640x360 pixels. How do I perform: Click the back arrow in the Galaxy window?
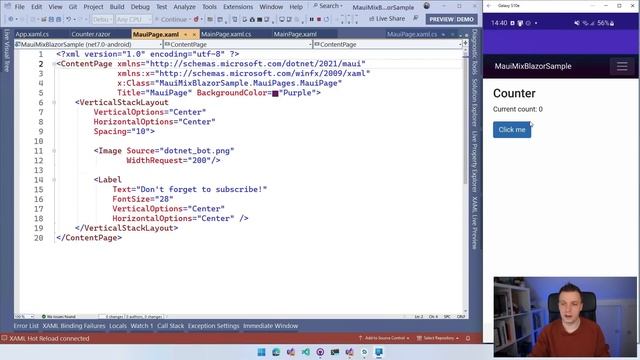click(489, 6)
